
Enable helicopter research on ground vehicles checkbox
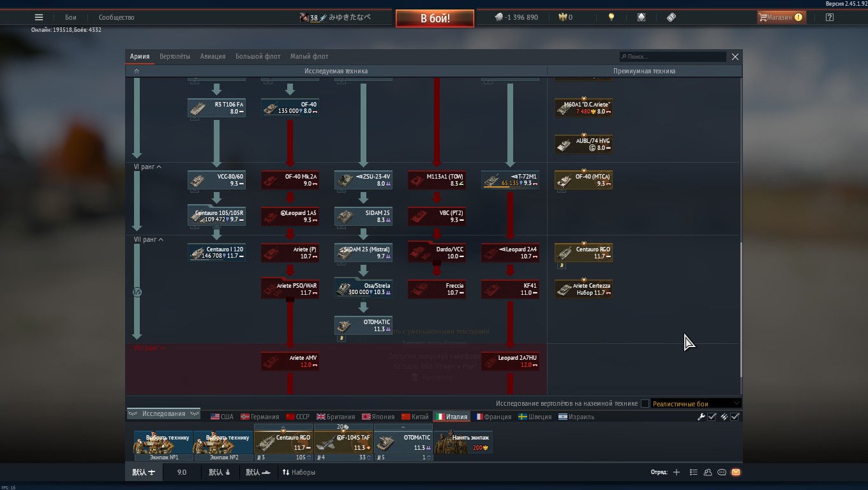(645, 403)
